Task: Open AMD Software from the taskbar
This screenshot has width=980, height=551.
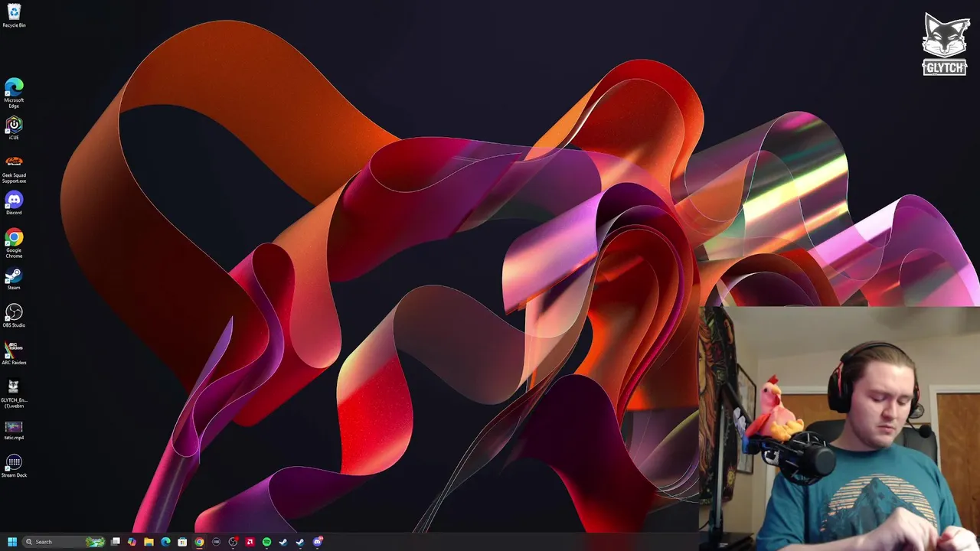Action: (250, 542)
